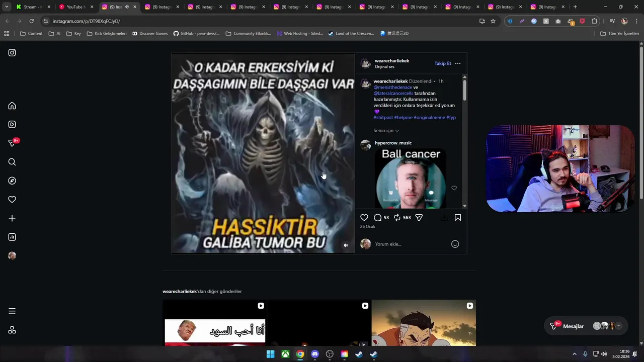Open Chrome extensions puzzle icon
644x362 pixels.
click(594, 21)
